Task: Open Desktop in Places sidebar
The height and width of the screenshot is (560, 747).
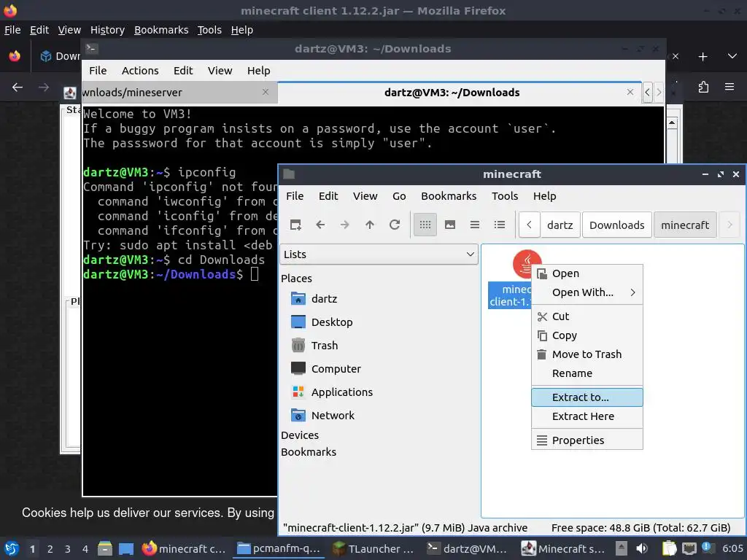Action: 332,322
